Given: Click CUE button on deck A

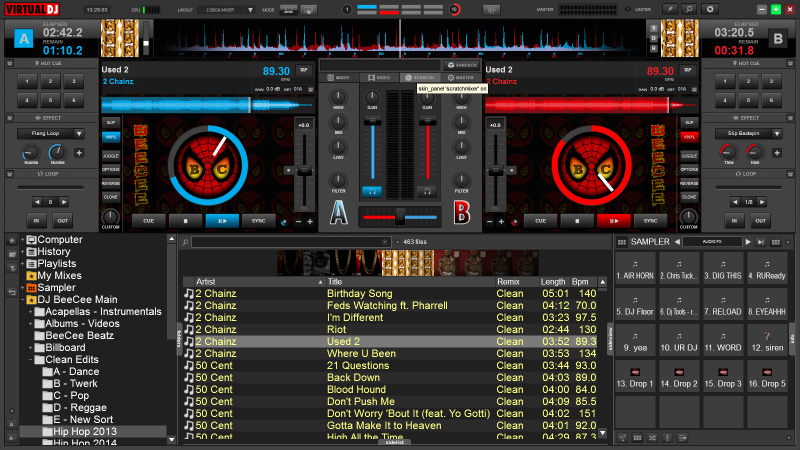Looking at the screenshot, I should (x=148, y=221).
